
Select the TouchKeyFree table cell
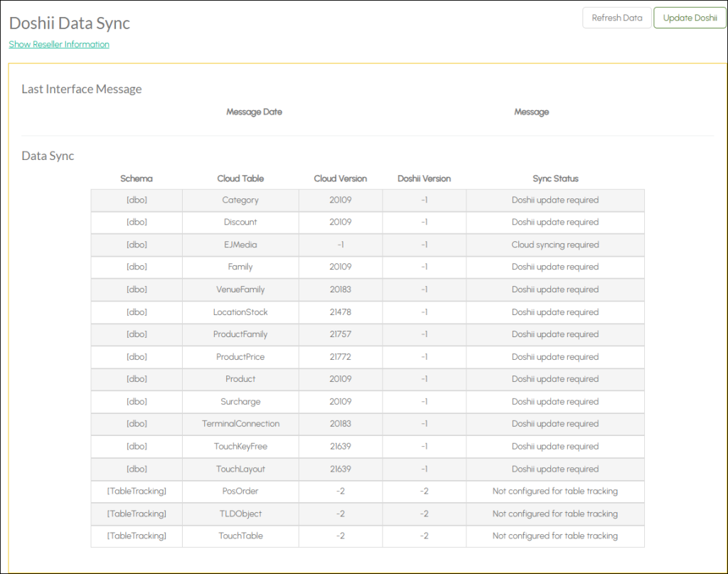click(240, 447)
